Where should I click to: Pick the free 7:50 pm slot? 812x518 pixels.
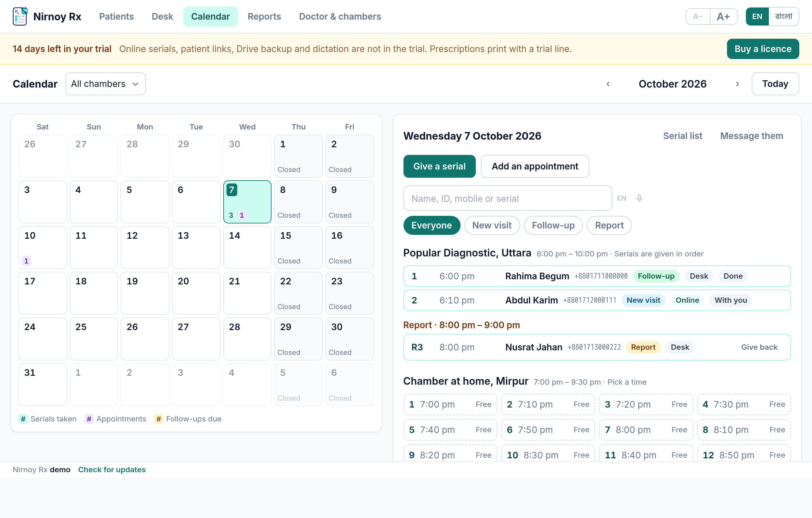(x=548, y=429)
